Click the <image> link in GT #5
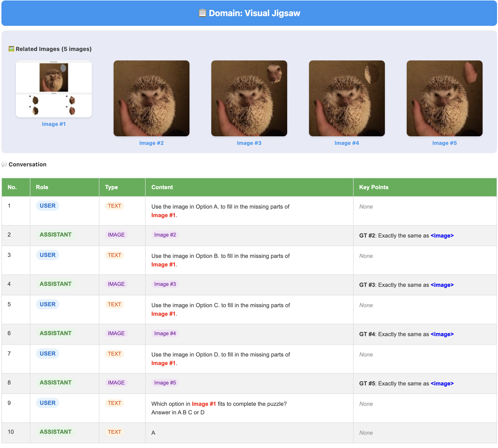 click(x=442, y=384)
